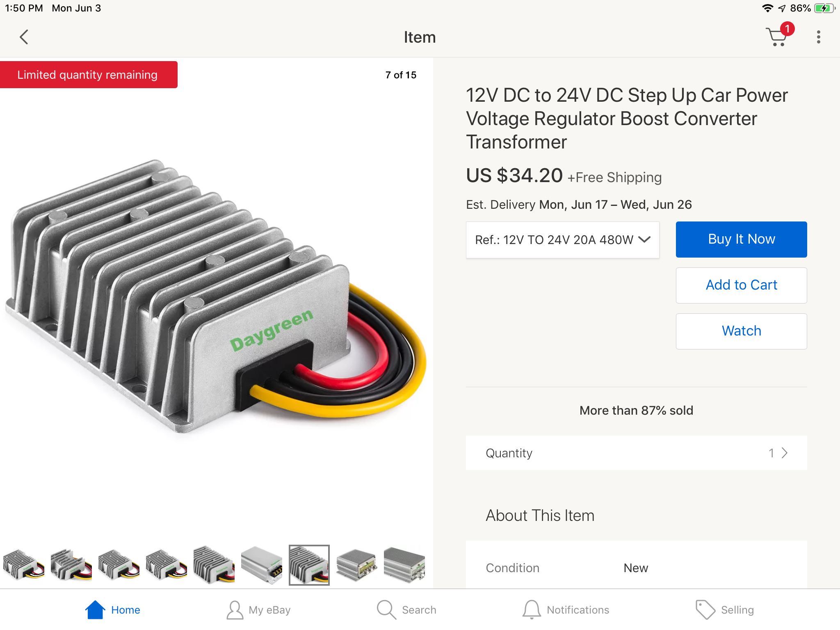Switch to the Selling tab label
Viewport: 840px width, 630px height.
point(737,610)
